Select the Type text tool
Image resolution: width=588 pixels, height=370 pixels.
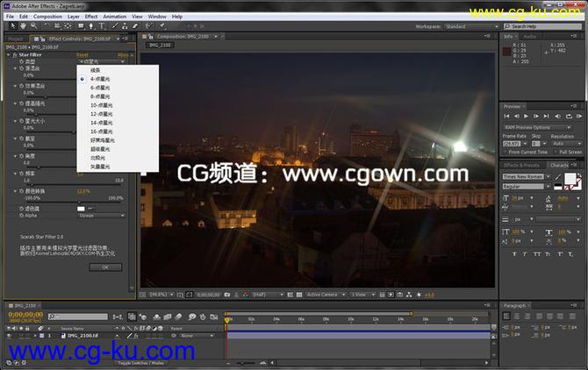tap(102, 25)
